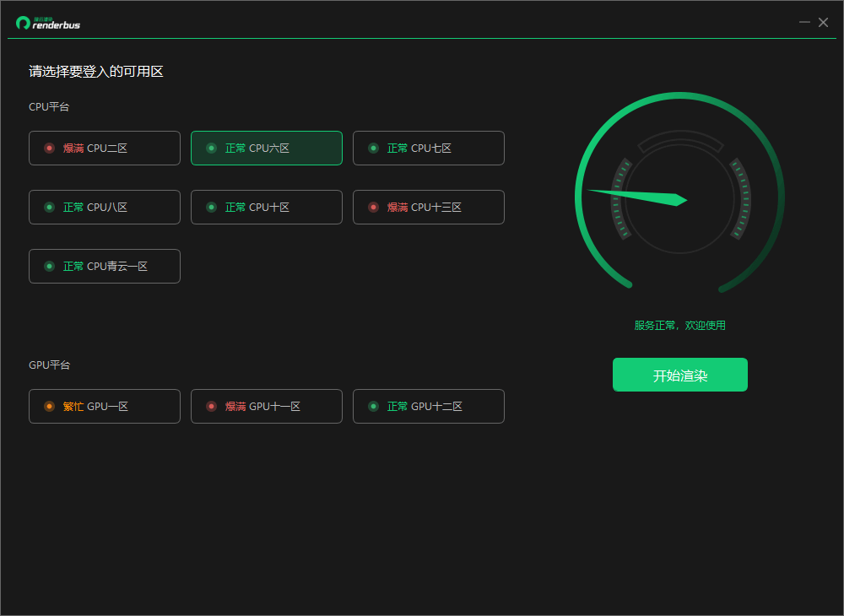Screen dimensions: 844x616
Task: Select the CPU八区 zone option
Action: click(x=105, y=207)
